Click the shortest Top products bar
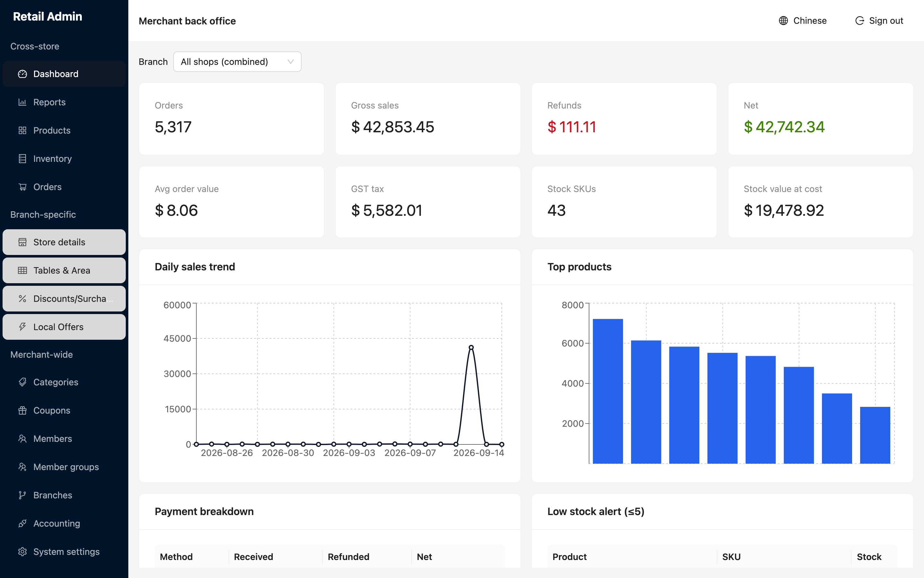The height and width of the screenshot is (578, 924). (875, 435)
